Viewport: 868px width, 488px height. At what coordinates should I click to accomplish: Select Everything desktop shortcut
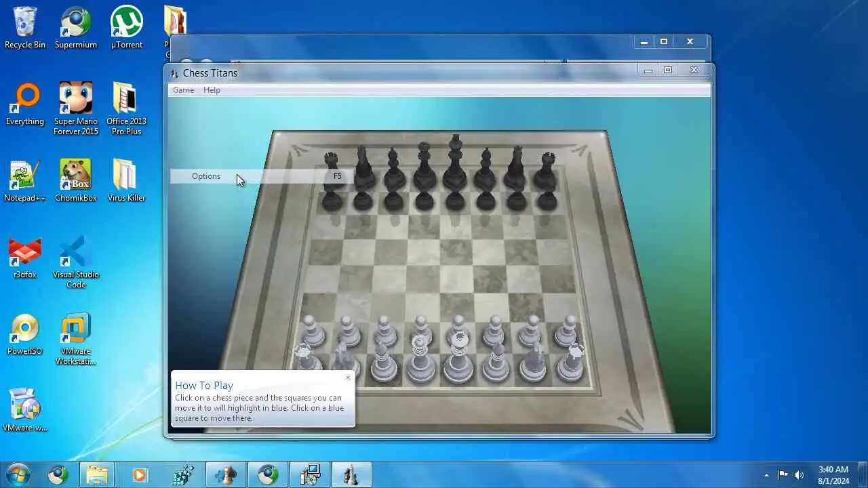click(x=25, y=104)
